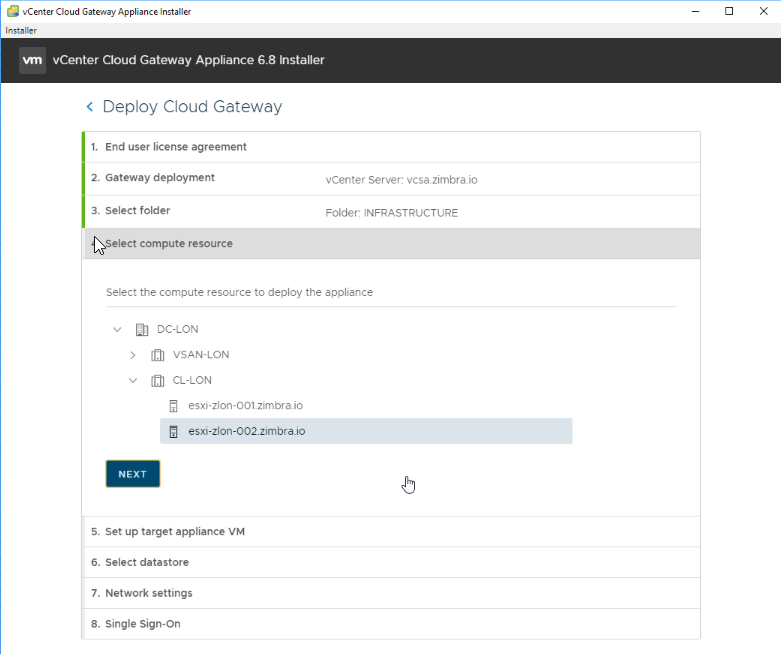The image size is (781, 654).
Task: Select the VSAN-LON cluster label
Action: click(x=201, y=355)
